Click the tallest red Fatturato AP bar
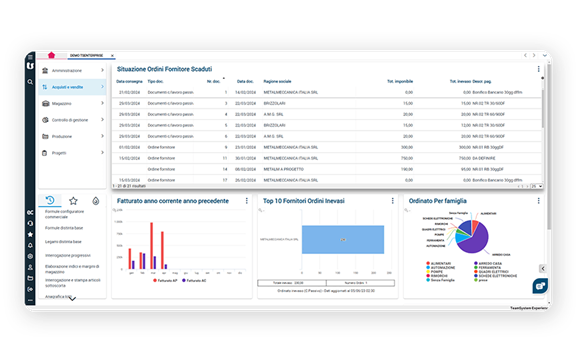Viewport: 576px width, 362px height. pos(151,245)
